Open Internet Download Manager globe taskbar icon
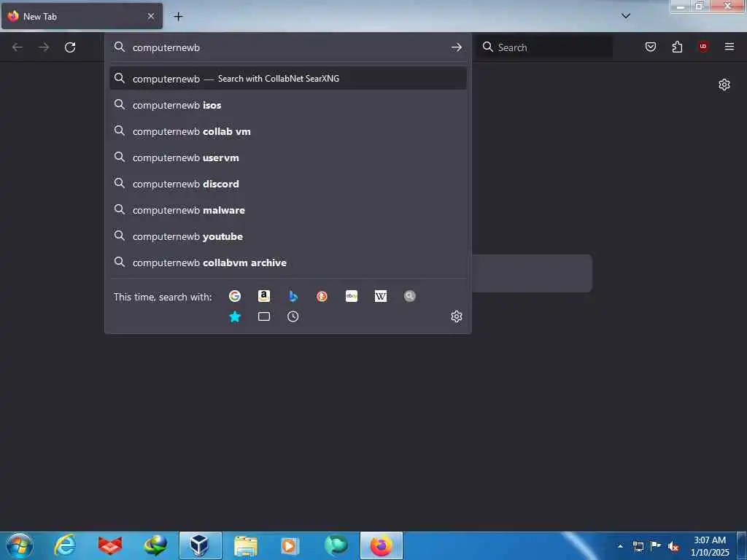Screen dimensions: 747x560 (155, 545)
